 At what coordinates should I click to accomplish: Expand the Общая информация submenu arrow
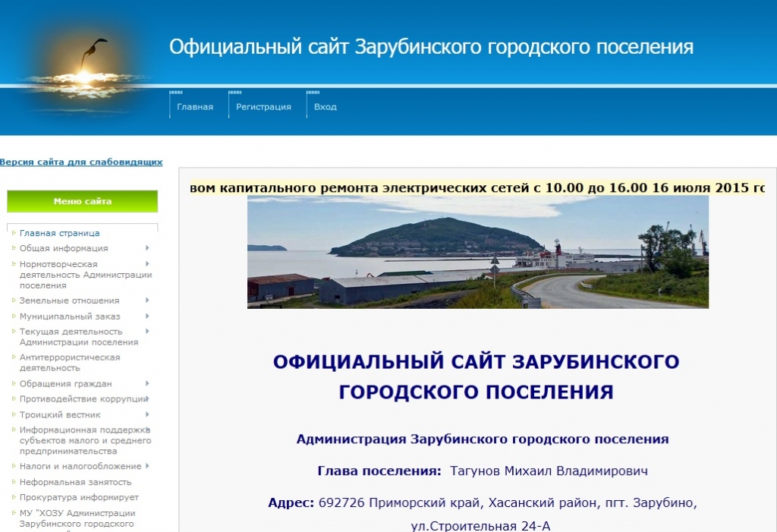coord(147,248)
